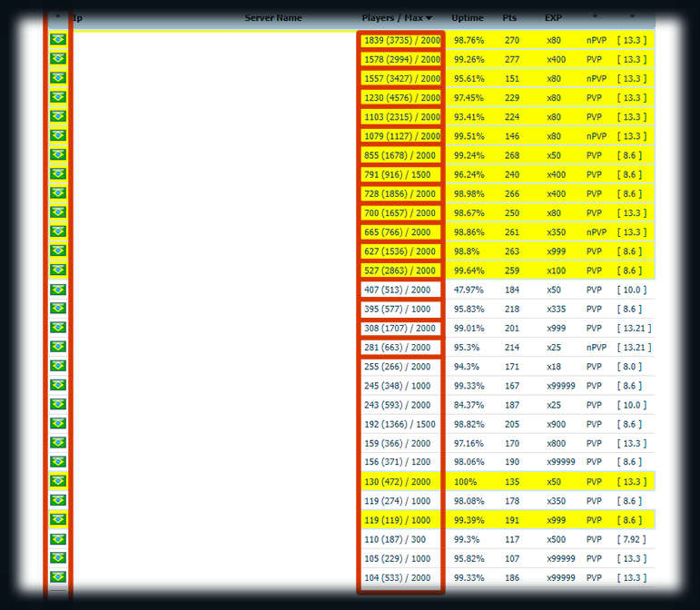Click nPVP in the 665 (766) server row
This screenshot has width=700, height=610.
pyautogui.click(x=596, y=232)
